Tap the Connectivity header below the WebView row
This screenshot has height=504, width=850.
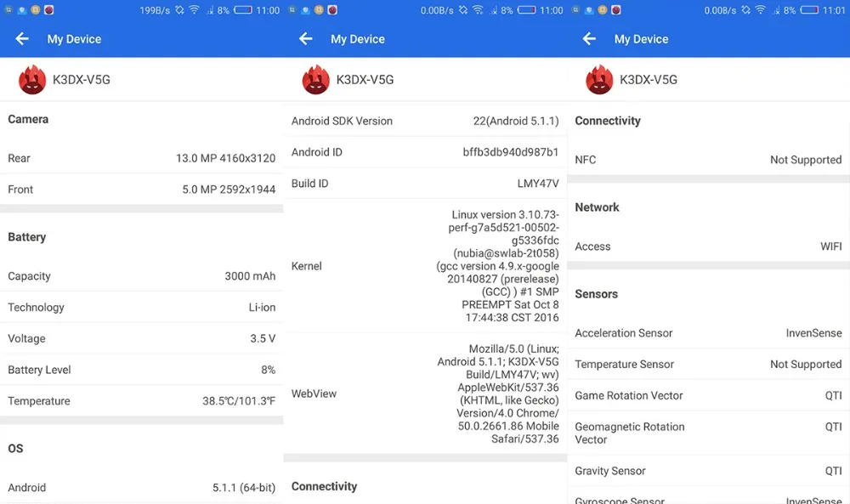tap(324, 486)
